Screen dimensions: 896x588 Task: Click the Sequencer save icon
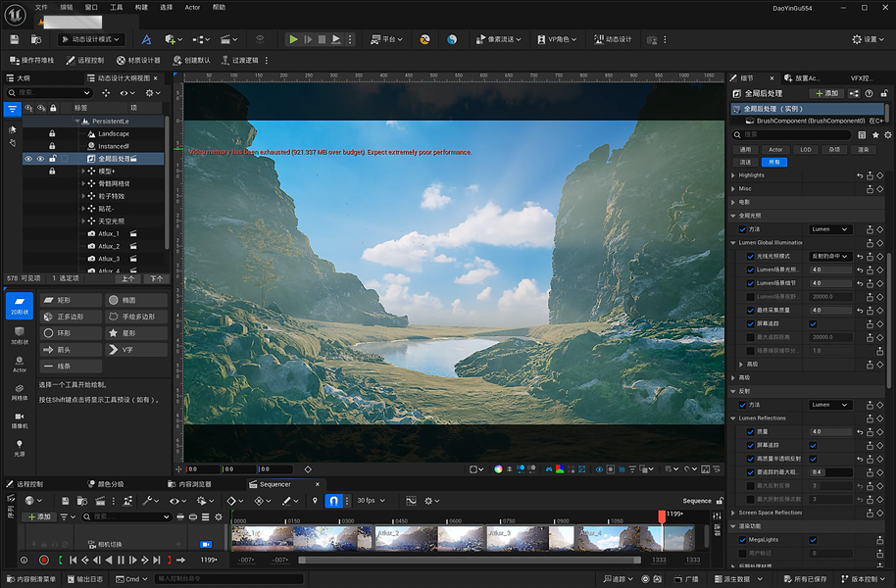pos(65,501)
